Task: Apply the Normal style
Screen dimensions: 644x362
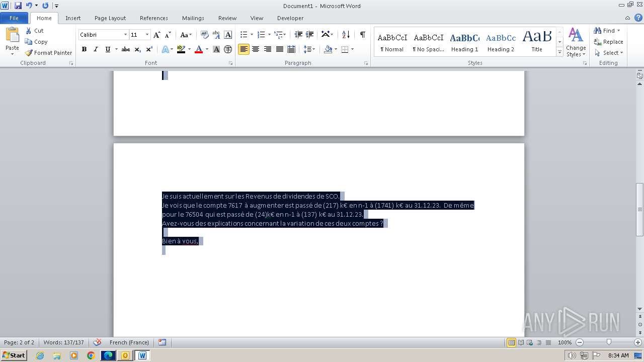Action: pos(392,42)
